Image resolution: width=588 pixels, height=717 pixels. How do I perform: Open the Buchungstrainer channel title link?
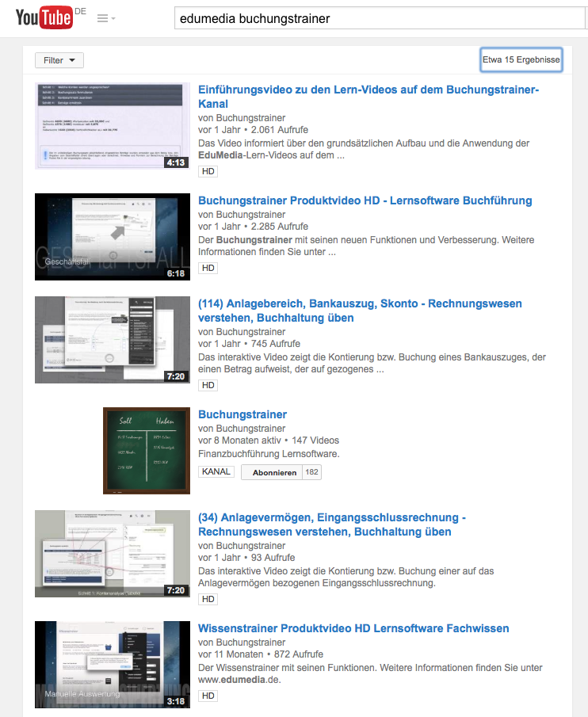pos(242,414)
